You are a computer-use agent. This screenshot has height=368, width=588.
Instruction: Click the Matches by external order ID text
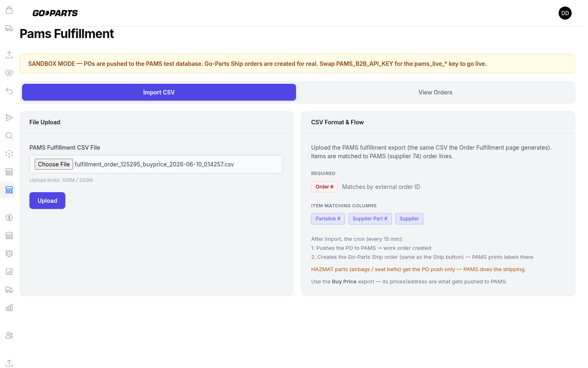(381, 187)
